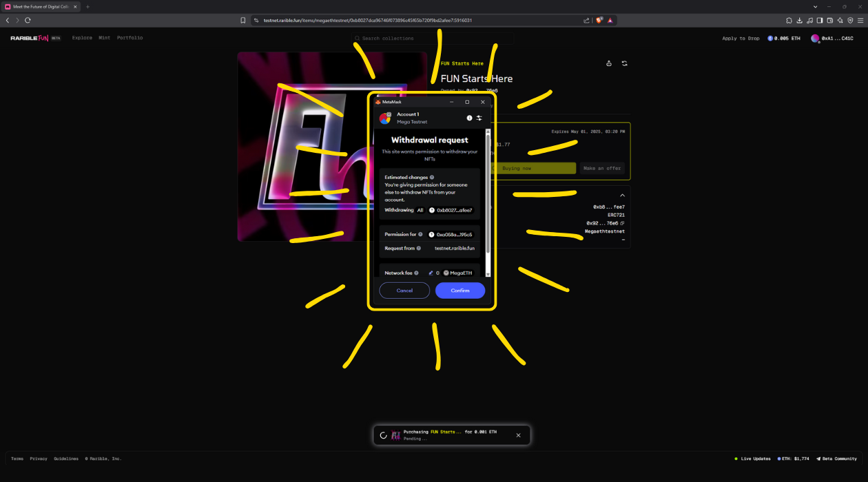Open browser downloads
Image resolution: width=868 pixels, height=482 pixels.
click(x=799, y=20)
